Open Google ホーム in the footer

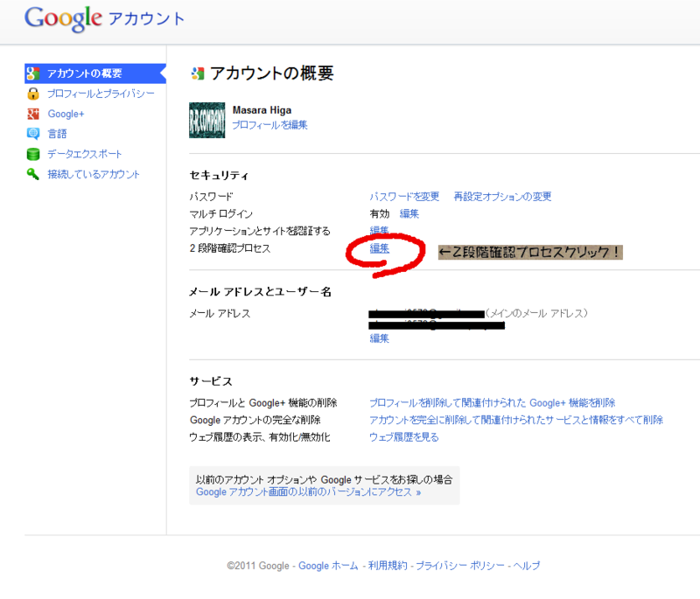pos(328,566)
